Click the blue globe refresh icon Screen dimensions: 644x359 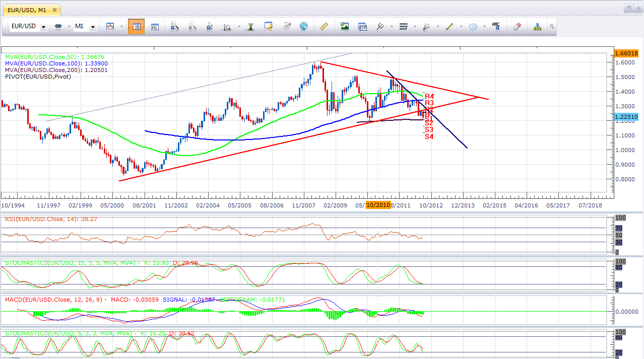click(303, 27)
